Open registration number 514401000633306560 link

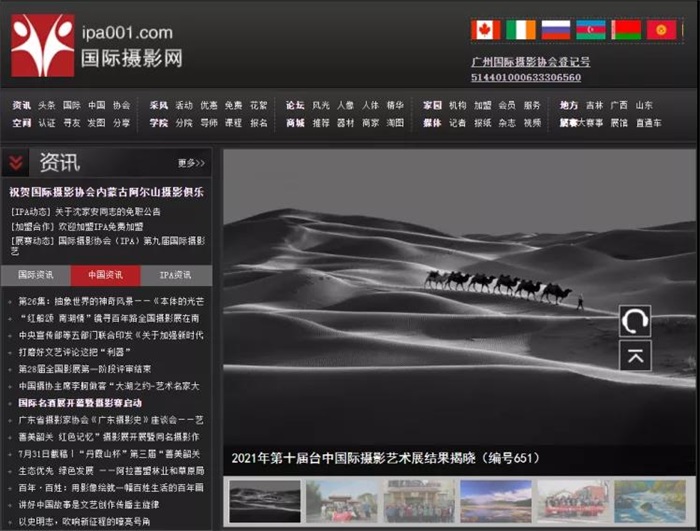click(526, 77)
